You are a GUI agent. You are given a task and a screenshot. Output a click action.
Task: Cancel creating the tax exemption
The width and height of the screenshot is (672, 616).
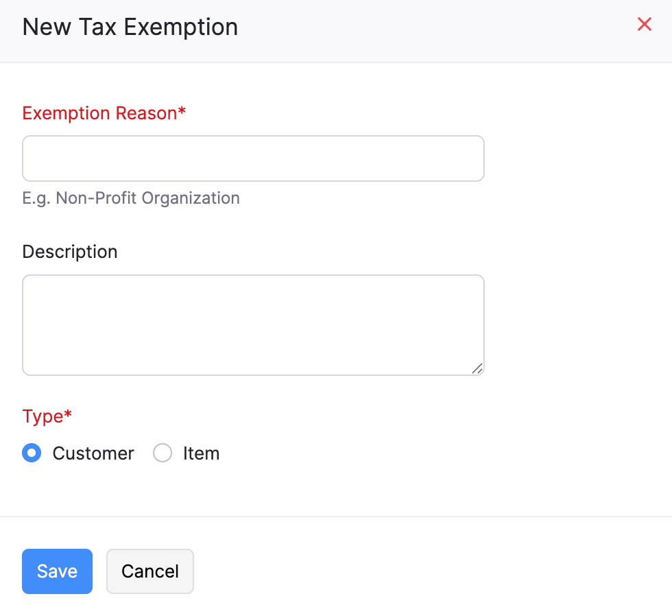point(149,571)
